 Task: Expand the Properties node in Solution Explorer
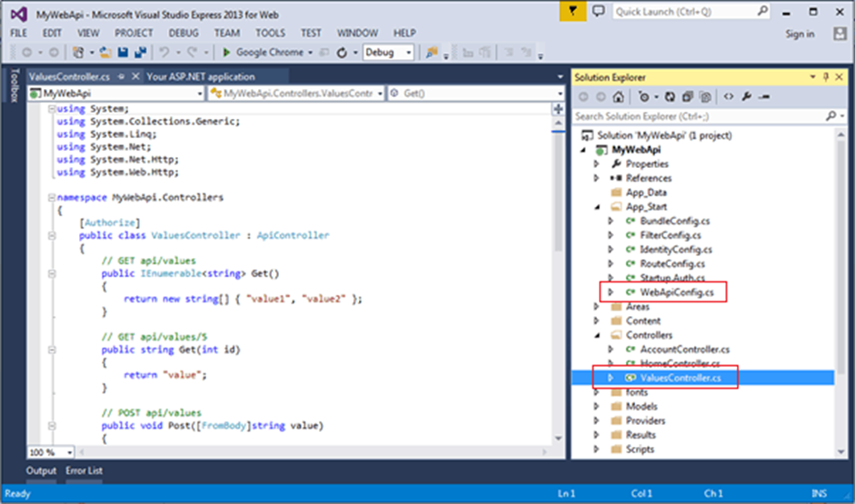point(597,163)
